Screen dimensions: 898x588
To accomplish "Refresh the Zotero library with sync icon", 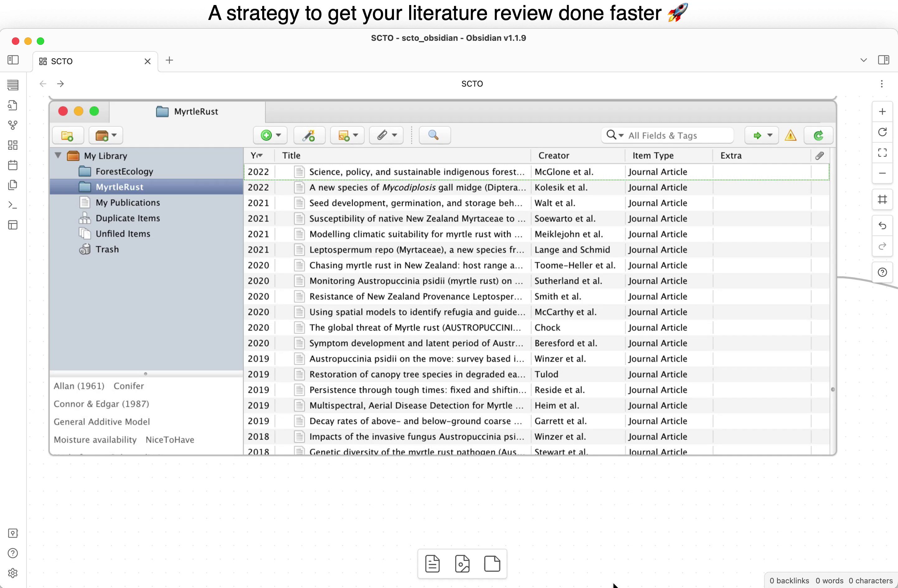I will (x=818, y=135).
